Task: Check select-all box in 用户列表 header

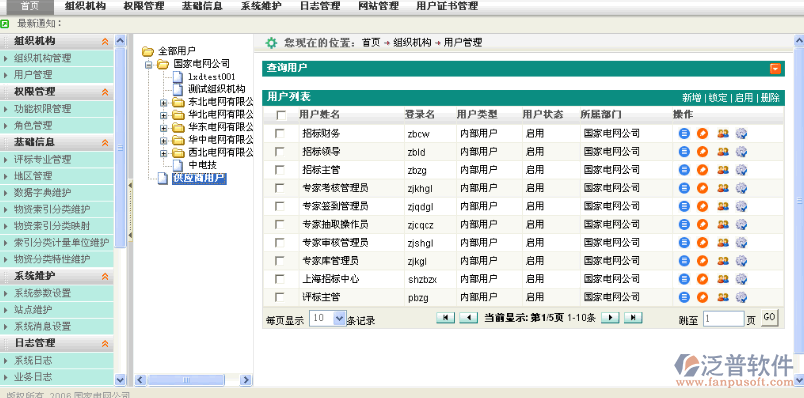Action: point(280,115)
